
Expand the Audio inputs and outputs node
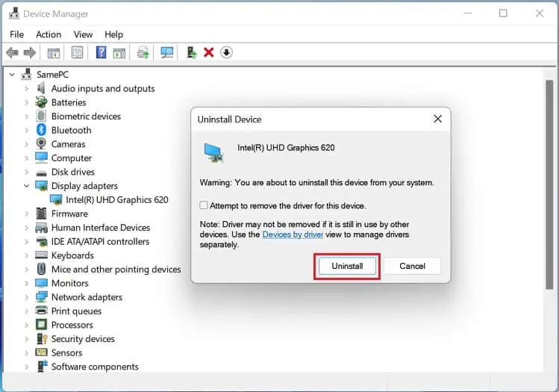tap(27, 88)
